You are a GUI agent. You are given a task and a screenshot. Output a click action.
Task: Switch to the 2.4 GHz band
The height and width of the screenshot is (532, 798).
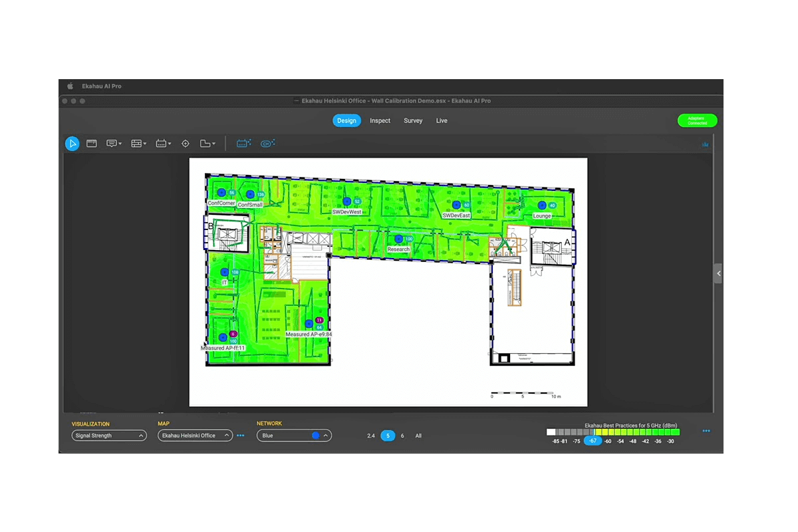[x=371, y=436]
